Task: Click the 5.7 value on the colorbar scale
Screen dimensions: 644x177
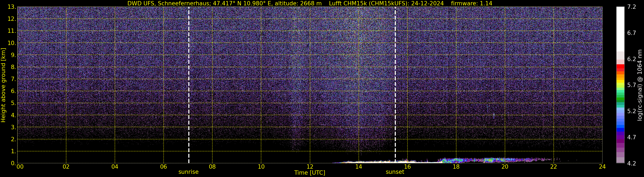Action: coord(632,85)
